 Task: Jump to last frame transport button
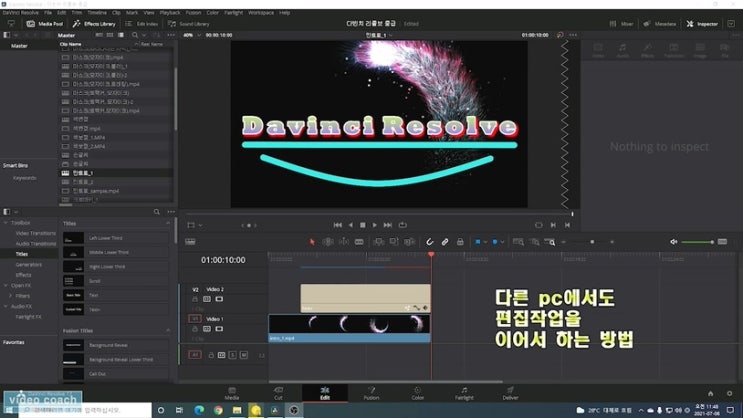coord(388,225)
